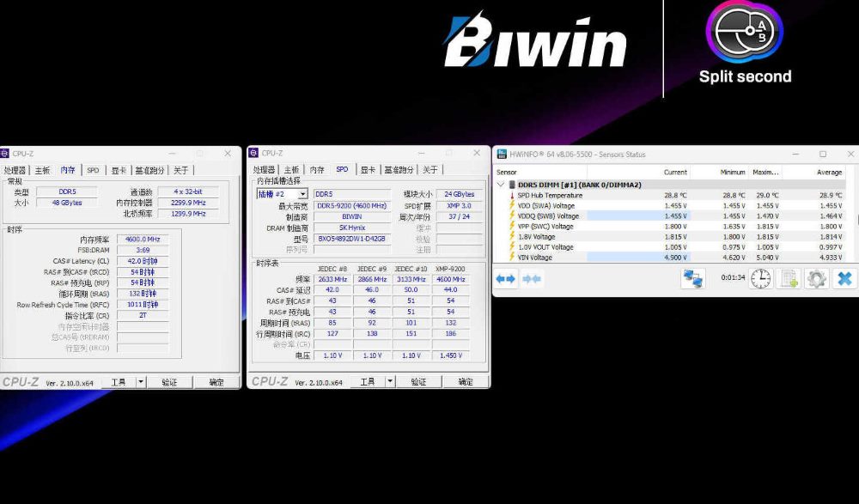The height and width of the screenshot is (504, 859).
Task: Open 基准跑分 tab in memory window
Action: click(x=149, y=170)
